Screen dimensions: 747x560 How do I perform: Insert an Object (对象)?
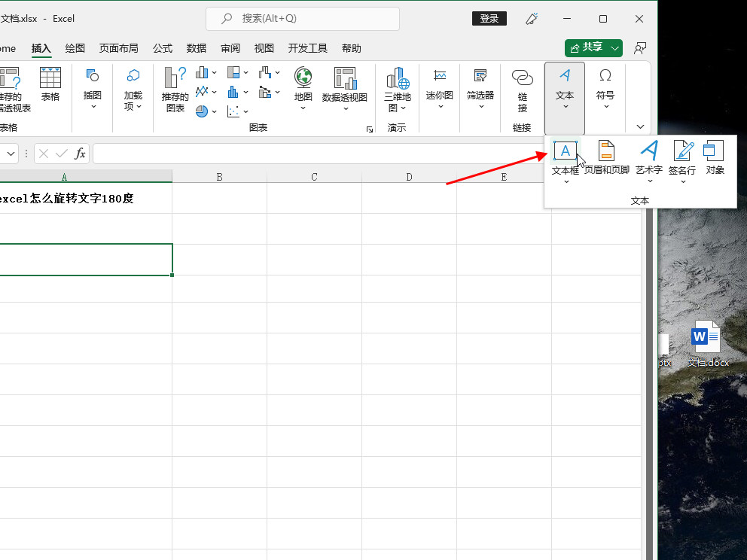click(715, 151)
